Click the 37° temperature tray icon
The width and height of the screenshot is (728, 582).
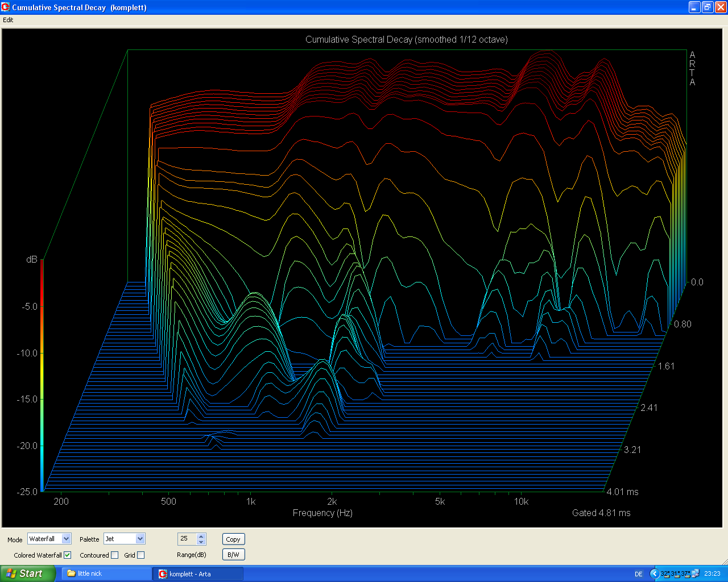[x=685, y=573]
